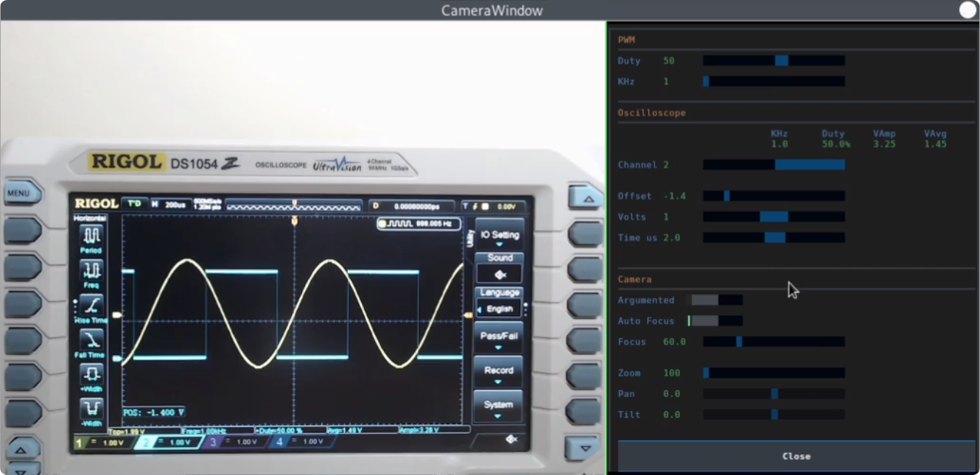Adjust the Volts slider
Image resolution: width=980 pixels, height=475 pixels.
click(774, 217)
